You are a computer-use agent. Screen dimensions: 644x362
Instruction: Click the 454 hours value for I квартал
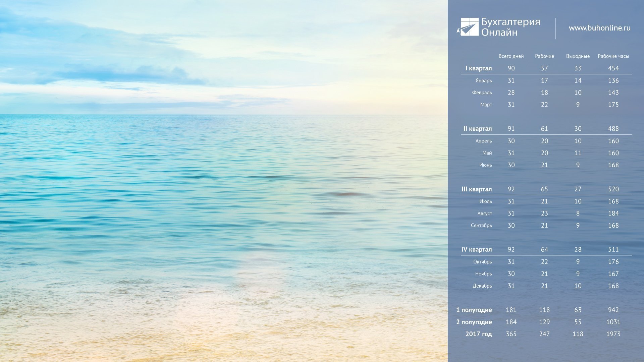pos(613,68)
